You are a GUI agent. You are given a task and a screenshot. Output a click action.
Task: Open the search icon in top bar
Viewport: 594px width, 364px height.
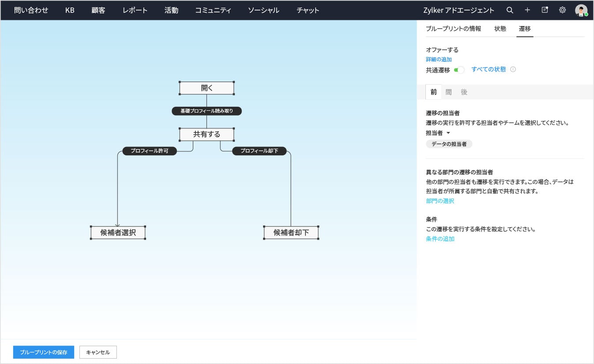click(510, 10)
